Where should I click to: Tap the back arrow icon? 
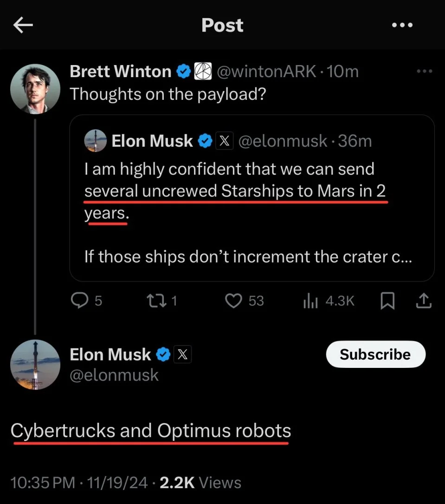23,26
